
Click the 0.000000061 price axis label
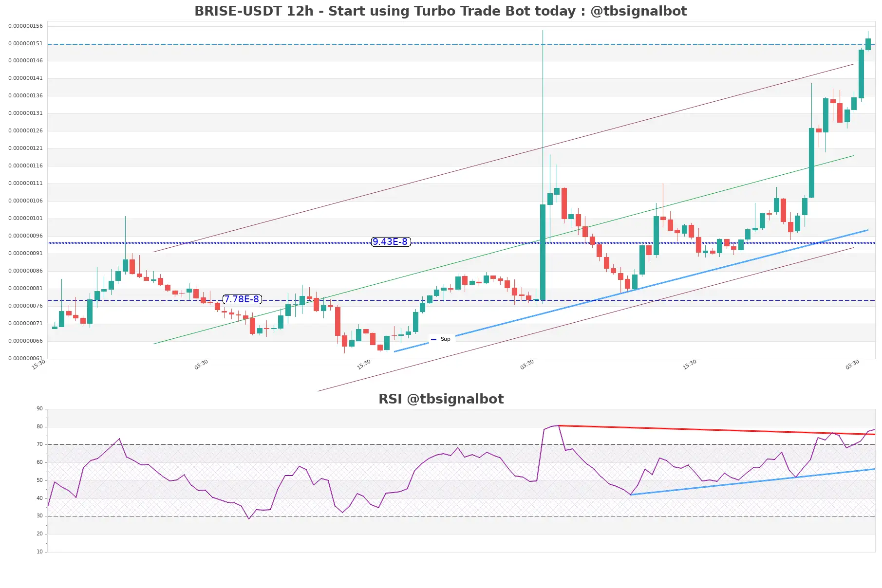pos(25,358)
